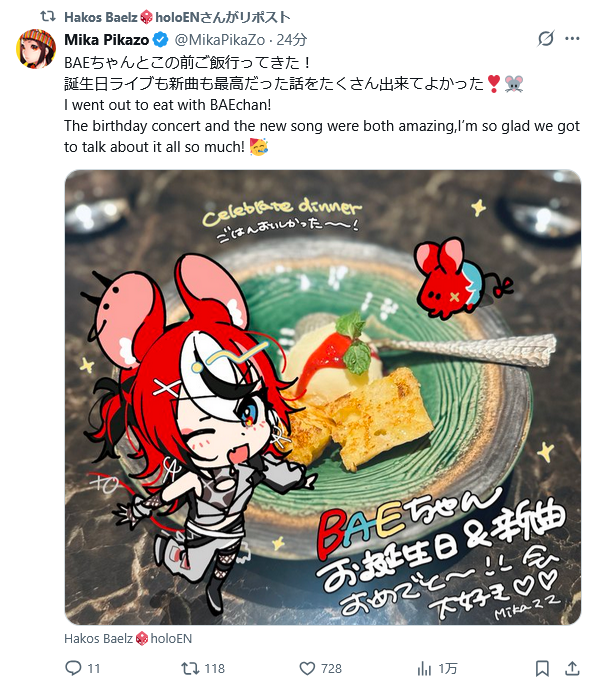Open the three-dot more options menu
Viewport: 598px width, 690px height.
572,39
